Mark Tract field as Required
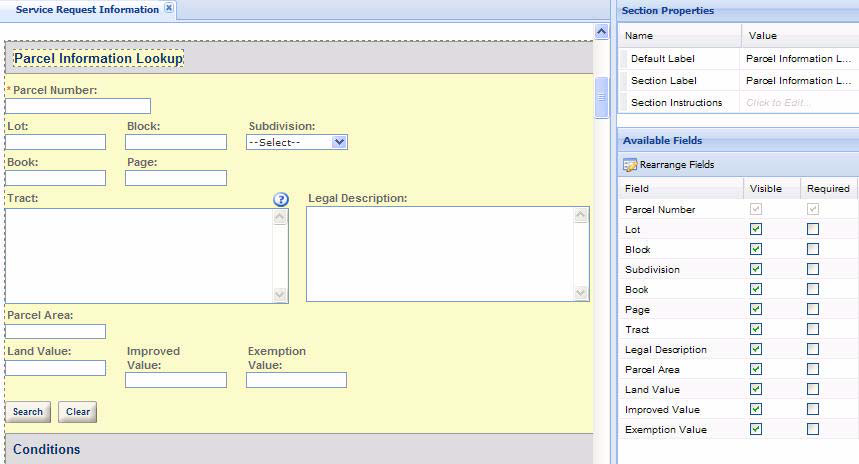 813,329
